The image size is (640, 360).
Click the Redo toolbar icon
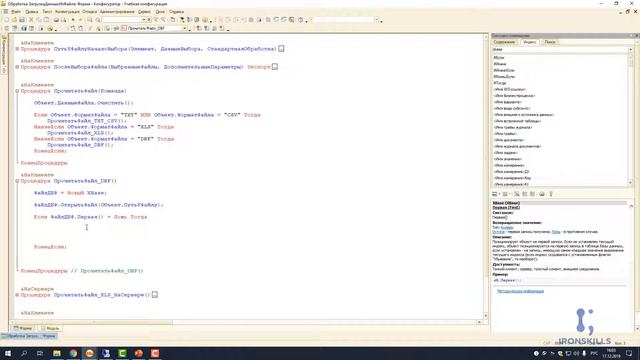[x=80, y=20]
